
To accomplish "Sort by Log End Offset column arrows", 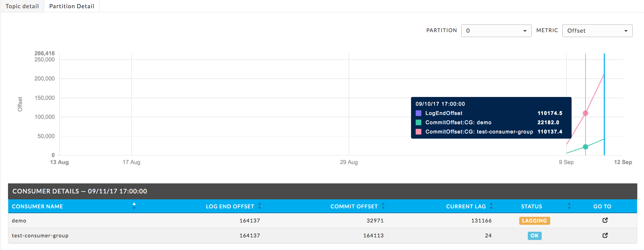I will click(x=260, y=206).
